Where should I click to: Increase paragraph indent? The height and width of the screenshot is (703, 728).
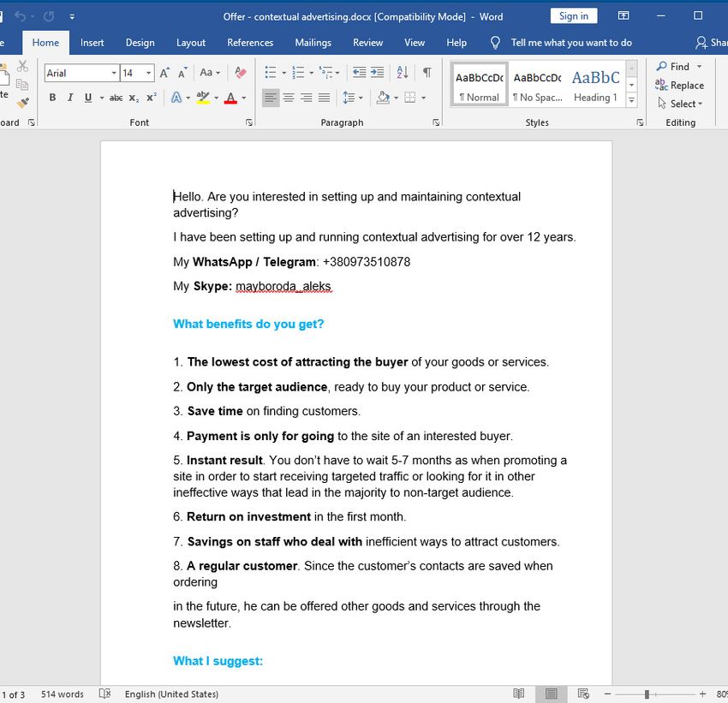(378, 73)
